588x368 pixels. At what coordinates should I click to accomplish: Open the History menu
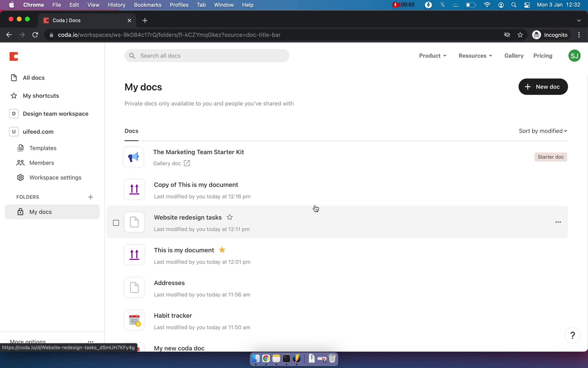116,5
